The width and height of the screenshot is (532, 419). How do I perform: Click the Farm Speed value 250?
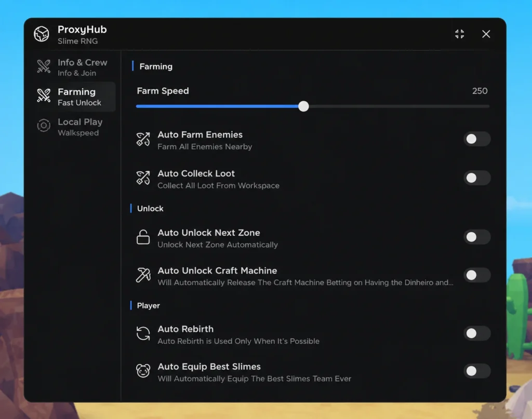pyautogui.click(x=480, y=91)
